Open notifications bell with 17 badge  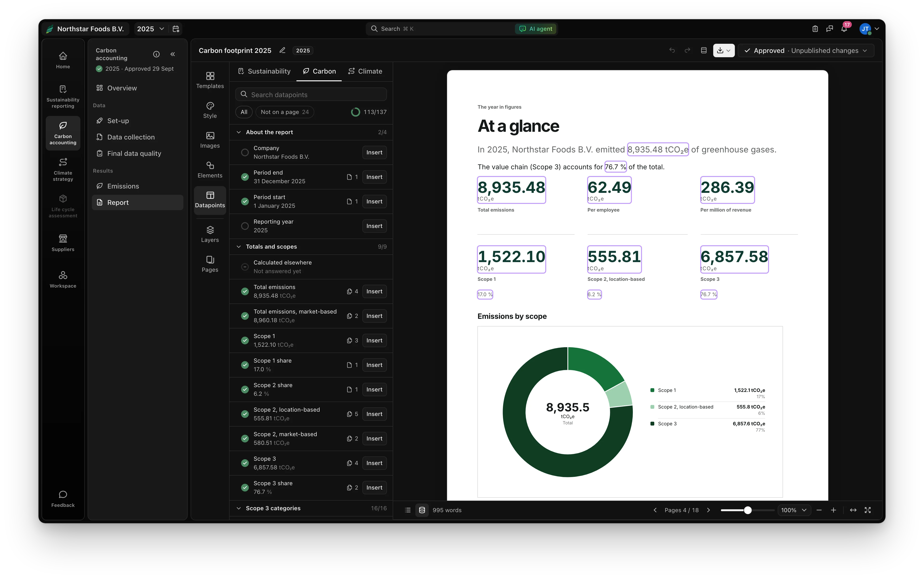pos(844,29)
